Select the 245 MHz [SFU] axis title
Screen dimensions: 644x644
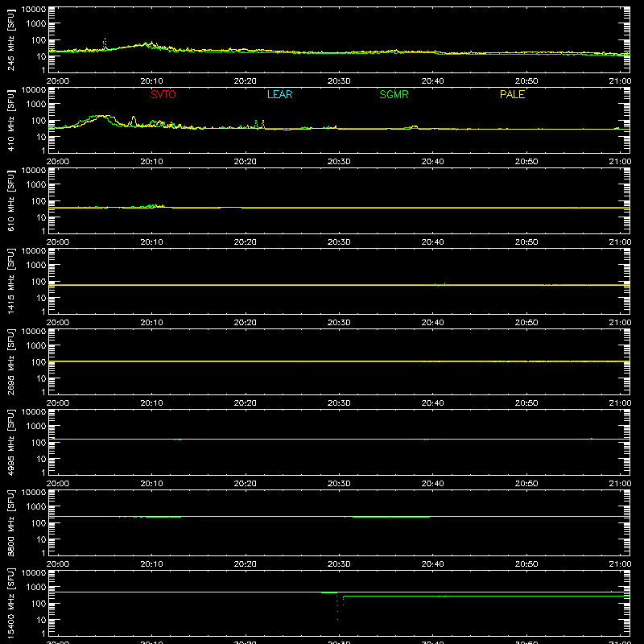coord(10,40)
